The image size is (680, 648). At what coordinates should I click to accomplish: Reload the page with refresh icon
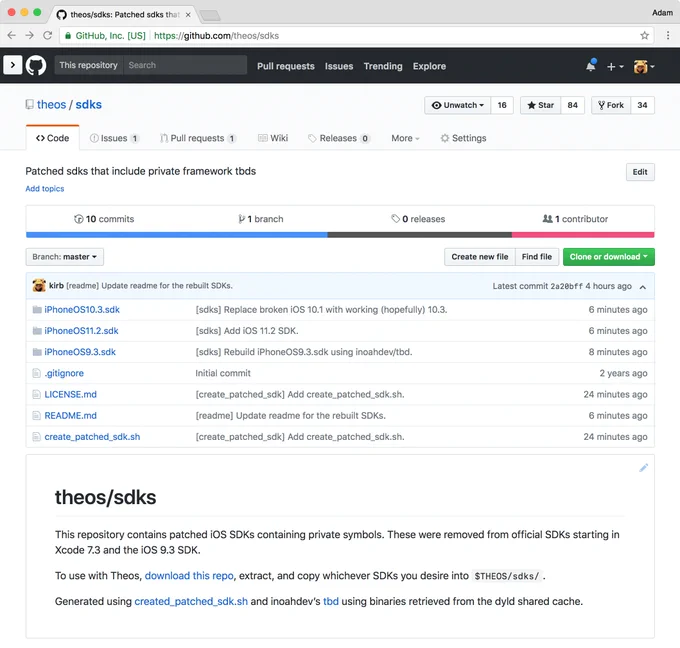[x=48, y=36]
